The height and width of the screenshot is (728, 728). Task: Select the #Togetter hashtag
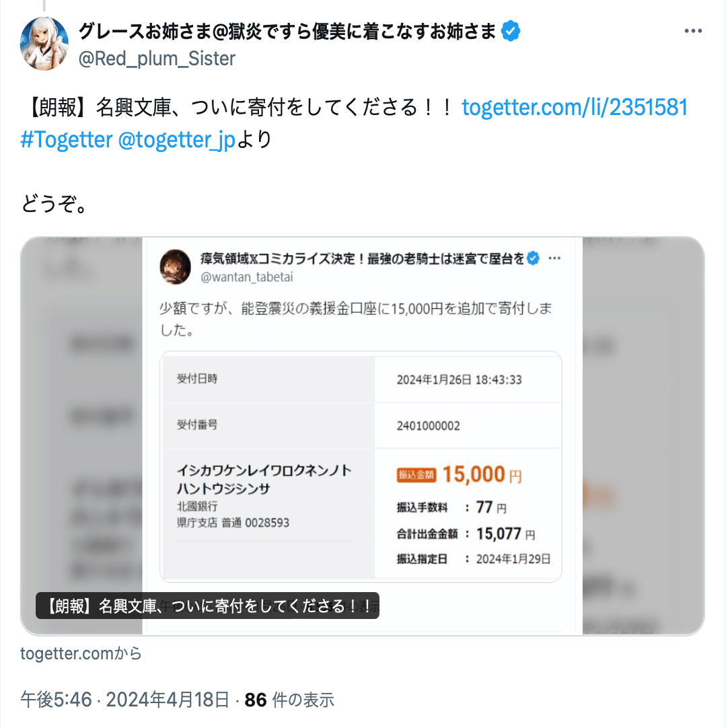[67, 139]
